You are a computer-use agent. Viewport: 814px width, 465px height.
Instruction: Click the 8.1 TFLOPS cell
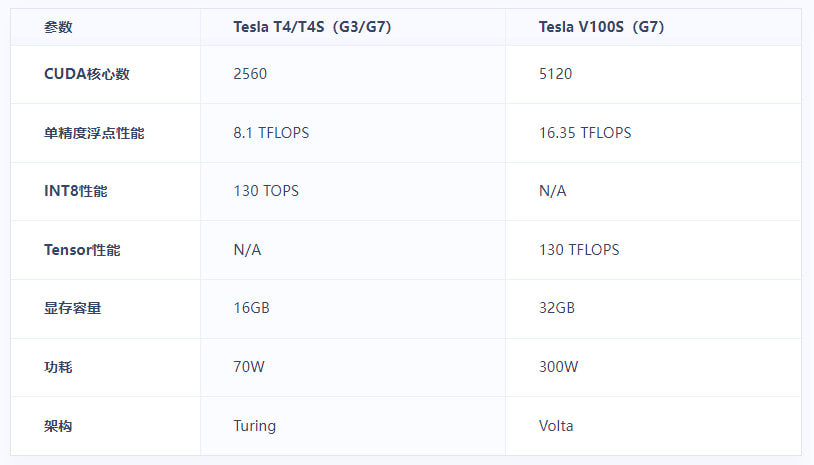tap(271, 132)
